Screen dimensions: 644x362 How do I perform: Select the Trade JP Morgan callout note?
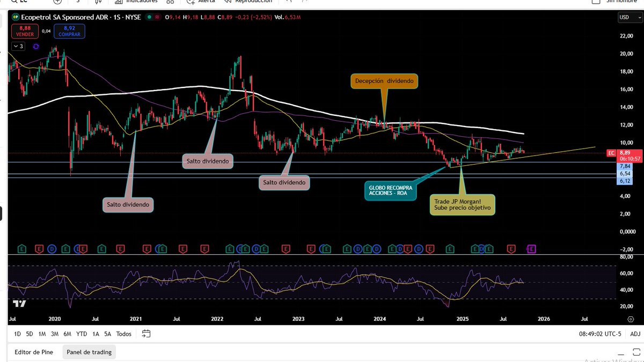click(462, 204)
